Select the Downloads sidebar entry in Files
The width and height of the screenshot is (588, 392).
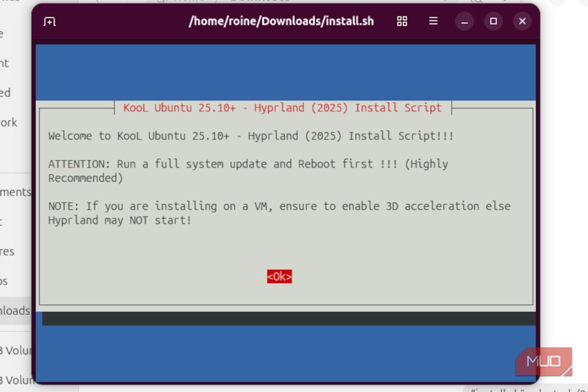pos(16,311)
